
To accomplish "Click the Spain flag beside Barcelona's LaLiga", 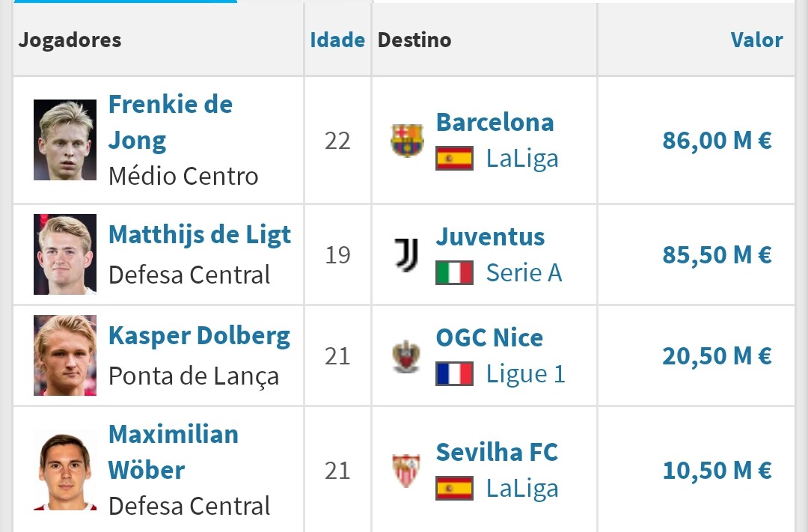I will [x=455, y=159].
